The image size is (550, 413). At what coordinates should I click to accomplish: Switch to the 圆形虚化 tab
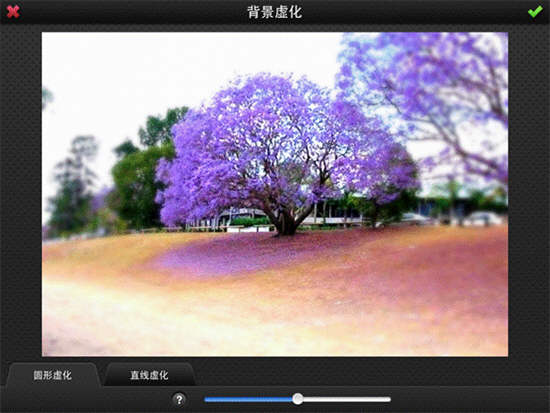(53, 375)
